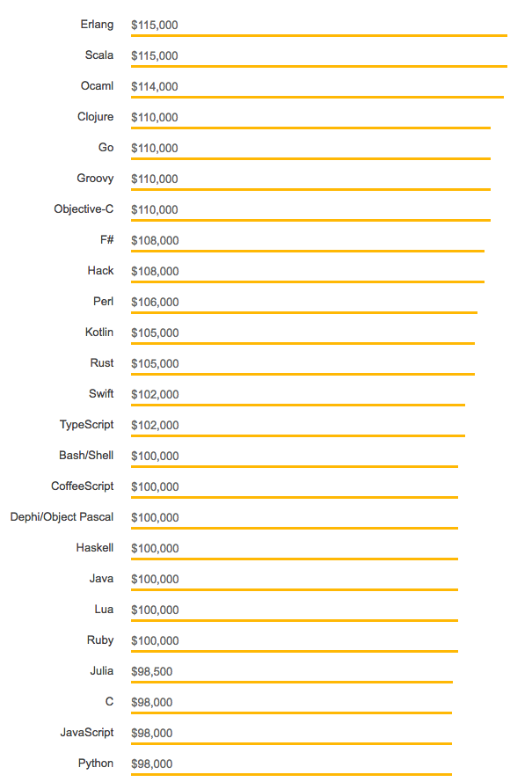The height and width of the screenshot is (782, 532).
Task: Select the CoffeeScript salary bar
Action: point(294,497)
